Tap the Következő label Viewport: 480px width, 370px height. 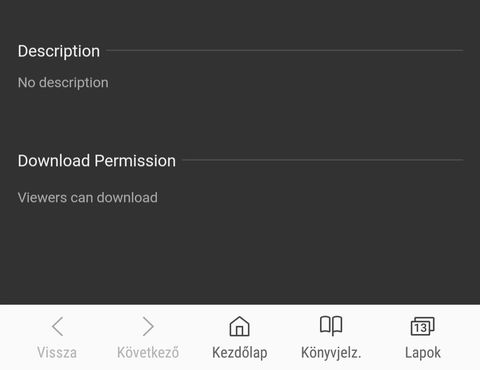click(x=148, y=353)
